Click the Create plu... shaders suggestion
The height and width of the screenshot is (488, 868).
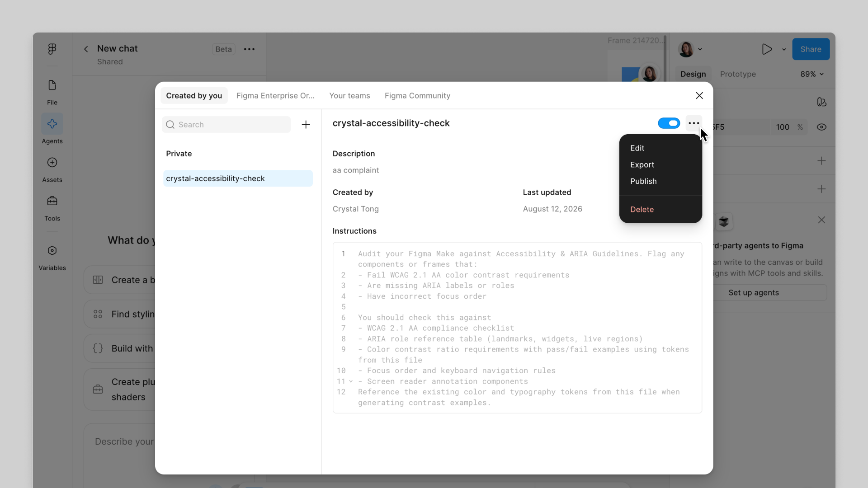point(120,389)
